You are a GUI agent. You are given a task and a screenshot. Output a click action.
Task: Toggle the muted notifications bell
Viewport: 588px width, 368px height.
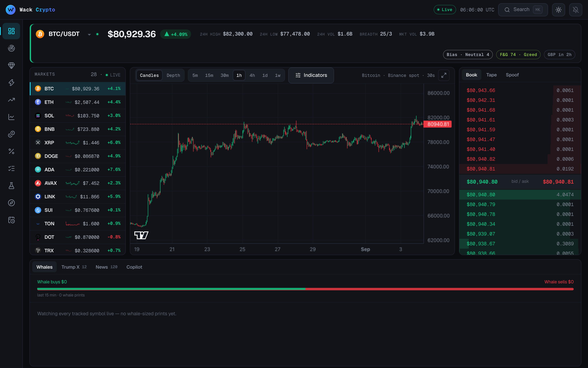(x=576, y=10)
